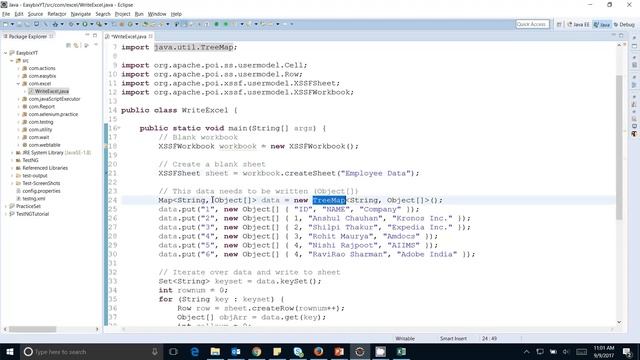640x360 pixels.
Task: Open the Help menu
Action: tap(176, 14)
